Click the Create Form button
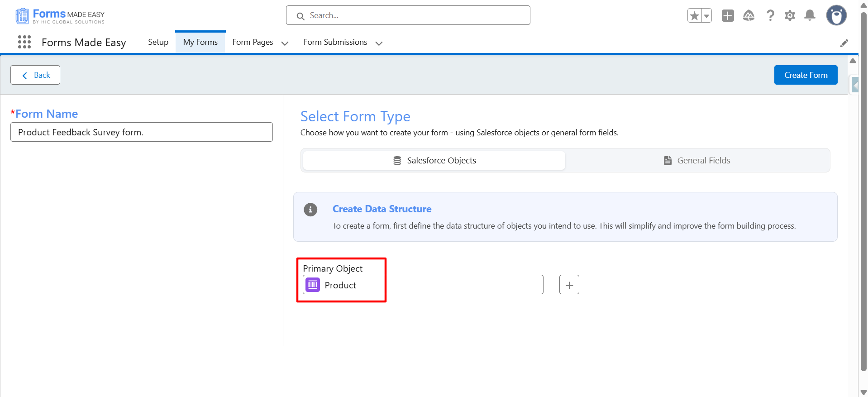 pos(806,75)
